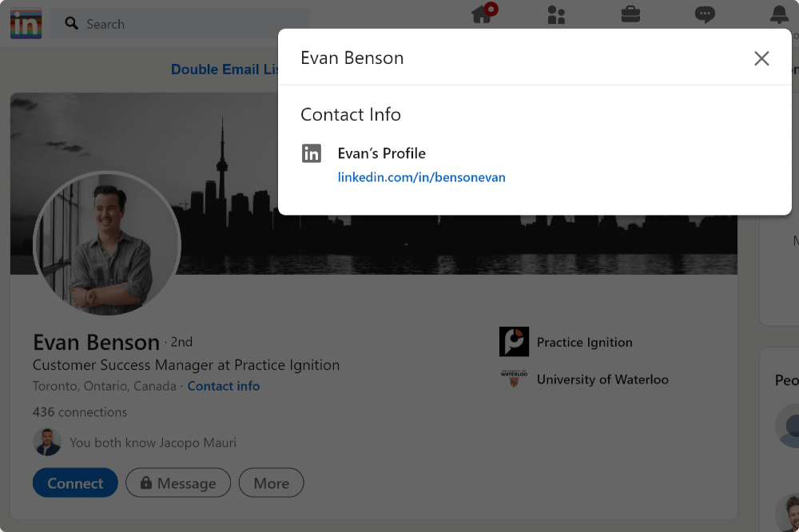The image size is (799, 532).
Task: Open the Practice Ignition company link
Action: tap(585, 342)
